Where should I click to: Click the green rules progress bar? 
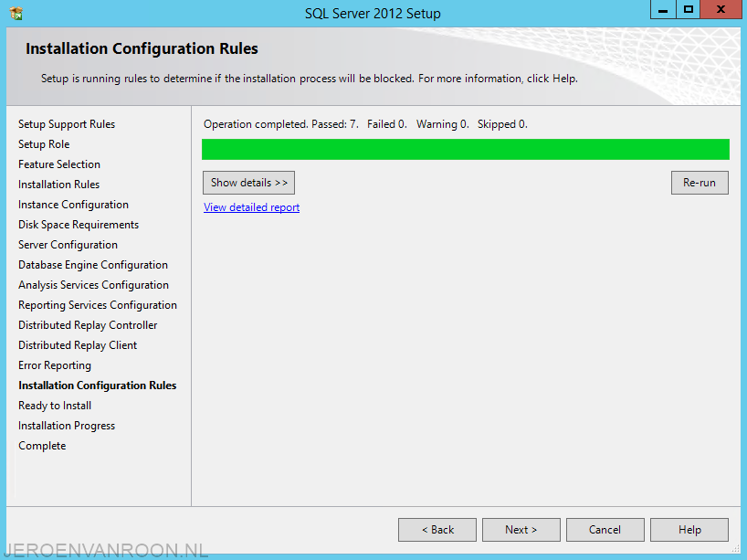coord(466,149)
